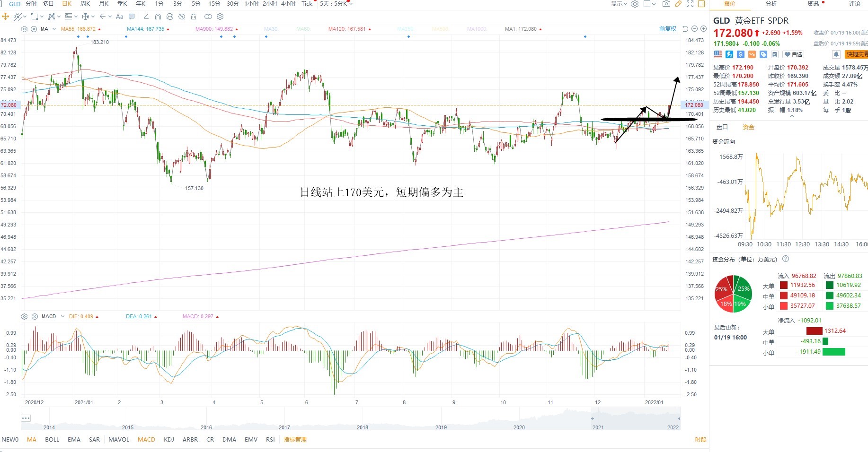
Task: Click the fullscreen expand icon
Action: 690,4
